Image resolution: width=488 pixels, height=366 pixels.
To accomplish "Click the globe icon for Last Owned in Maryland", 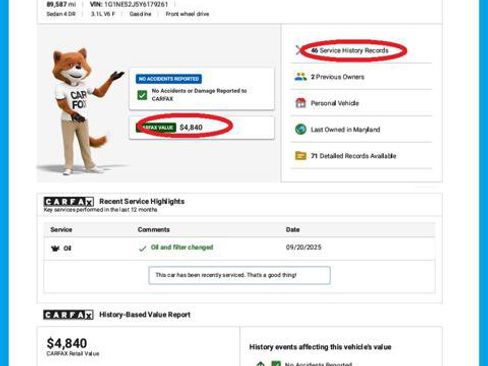I will click(300, 129).
